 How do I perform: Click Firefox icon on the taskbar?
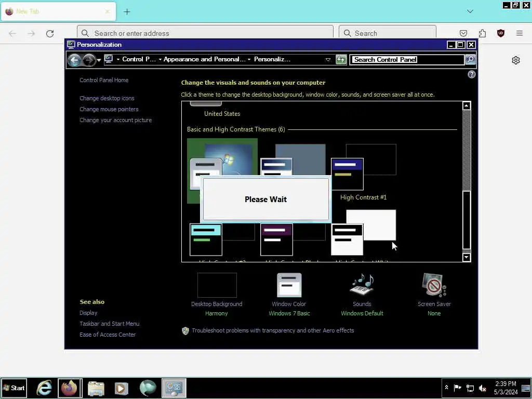(70, 388)
